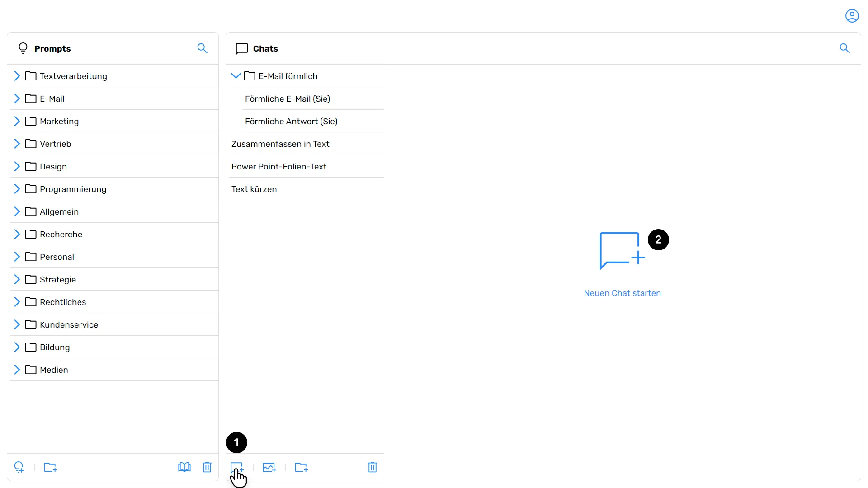Create new prompt folder

(50, 467)
